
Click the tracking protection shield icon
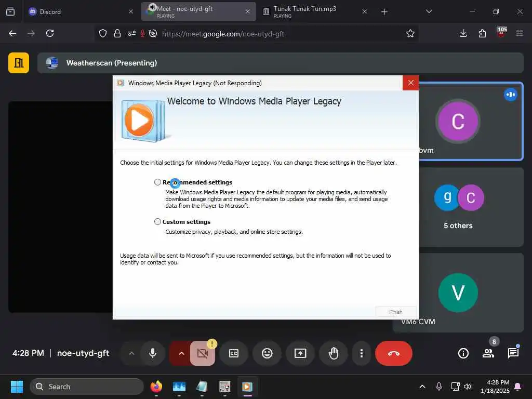click(x=103, y=33)
